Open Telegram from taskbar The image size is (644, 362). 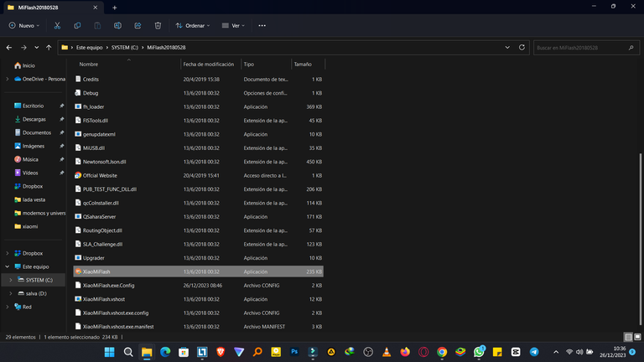[534, 352]
